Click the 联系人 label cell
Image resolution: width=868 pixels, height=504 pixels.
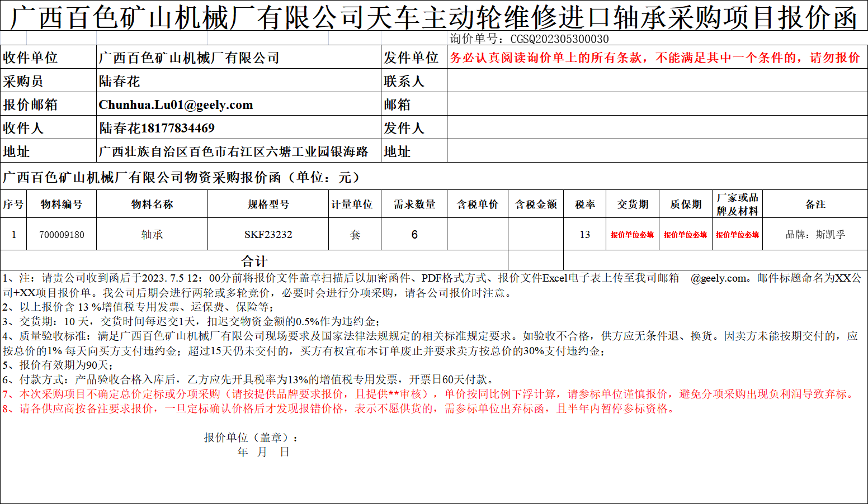(x=414, y=81)
